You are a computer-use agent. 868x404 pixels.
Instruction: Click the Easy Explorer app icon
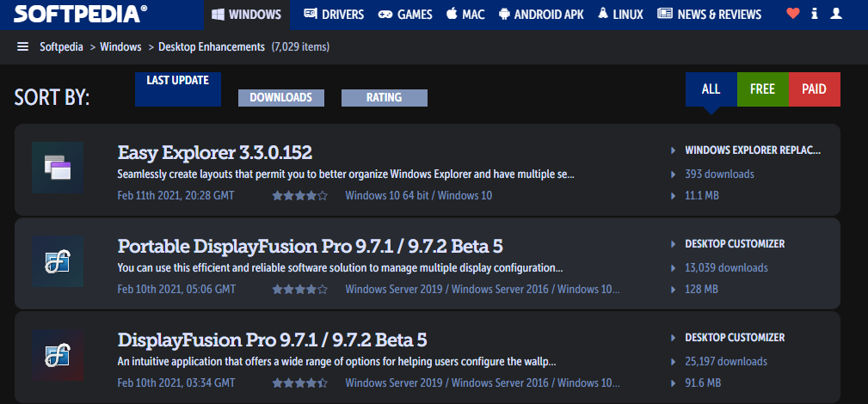(58, 168)
